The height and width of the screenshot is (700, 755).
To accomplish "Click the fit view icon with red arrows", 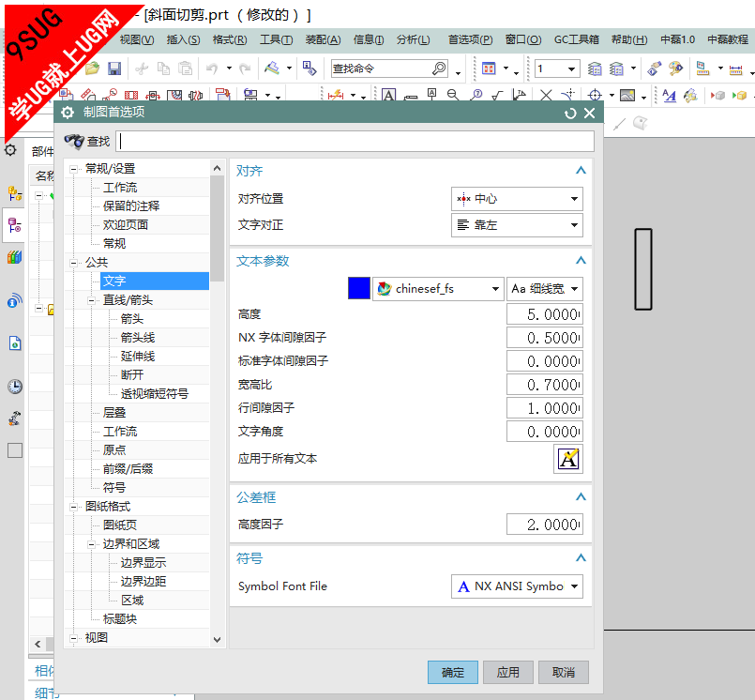I will pyautogui.click(x=489, y=68).
